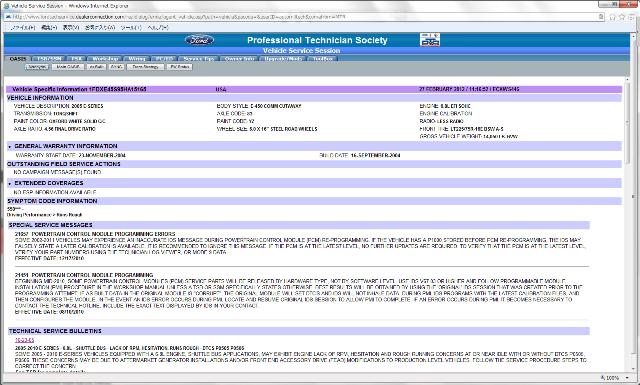Open the ヘルプ (Help) menu
Image resolution: width=640 pixels, height=385 pixels.
(x=158, y=27)
